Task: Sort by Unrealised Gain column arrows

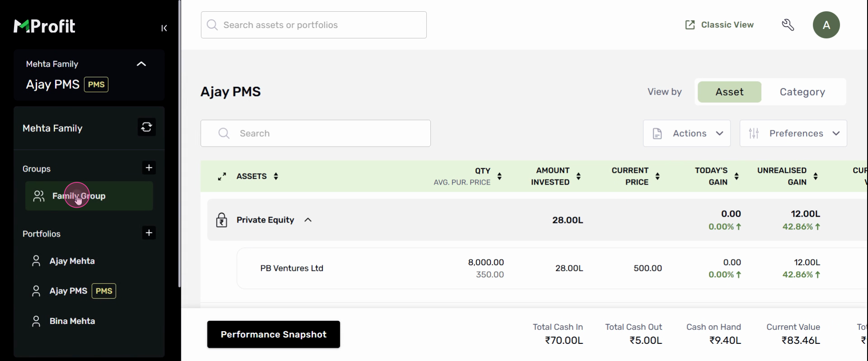Action: point(816,176)
